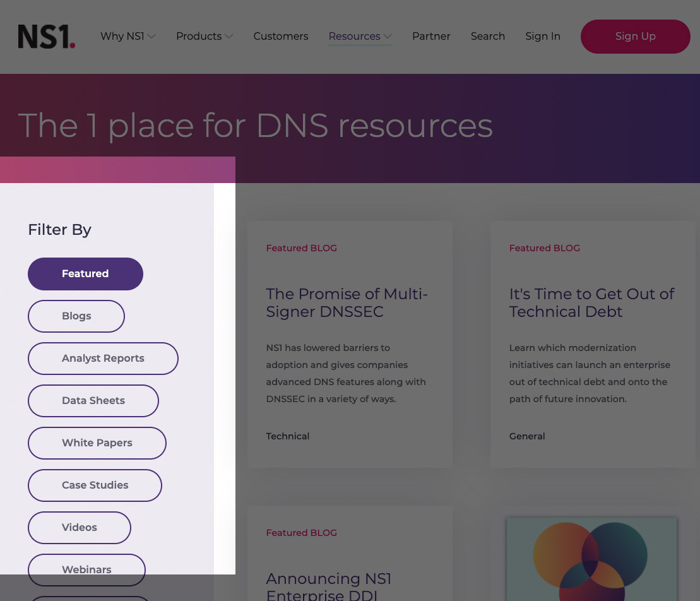This screenshot has width=700, height=601.
Task: Open Search from the navigation
Action: click(487, 36)
